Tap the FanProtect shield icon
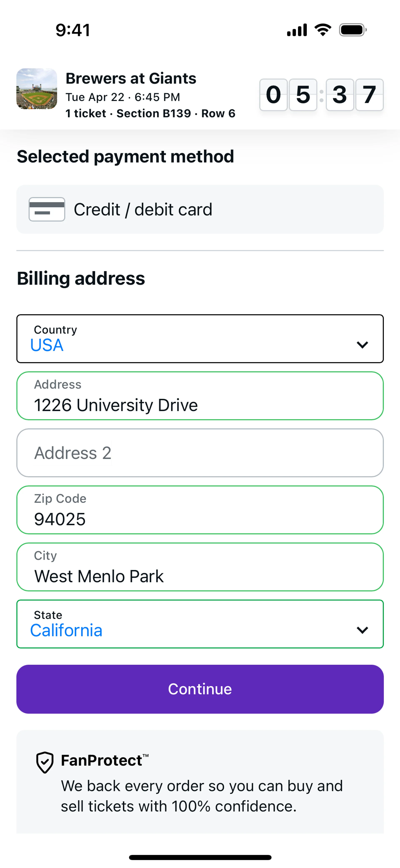Image resolution: width=400 pixels, height=868 pixels. (x=45, y=762)
